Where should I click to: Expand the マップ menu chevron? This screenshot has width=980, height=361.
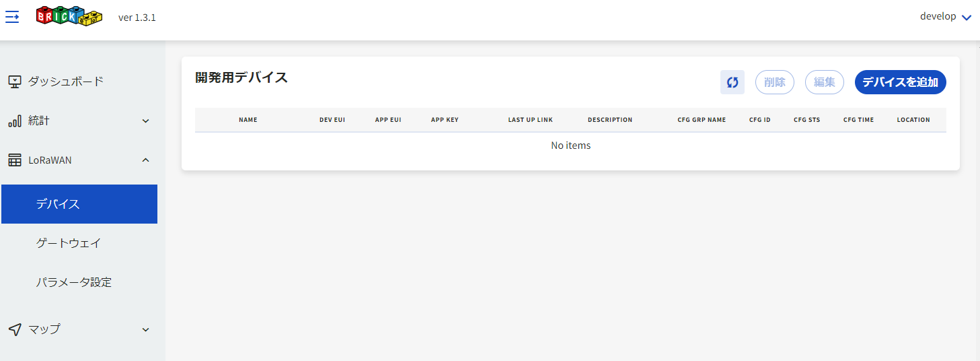coord(145,329)
